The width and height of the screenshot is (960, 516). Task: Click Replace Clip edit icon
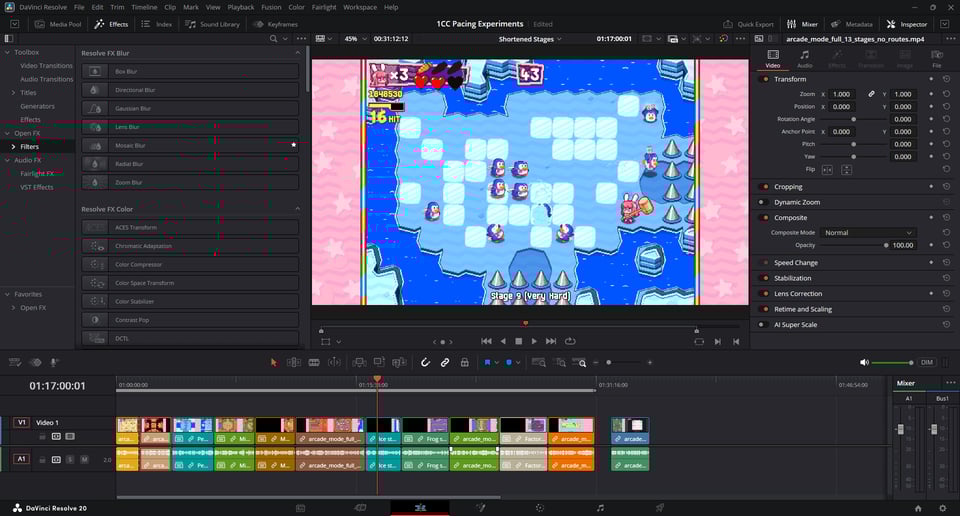[x=399, y=362]
